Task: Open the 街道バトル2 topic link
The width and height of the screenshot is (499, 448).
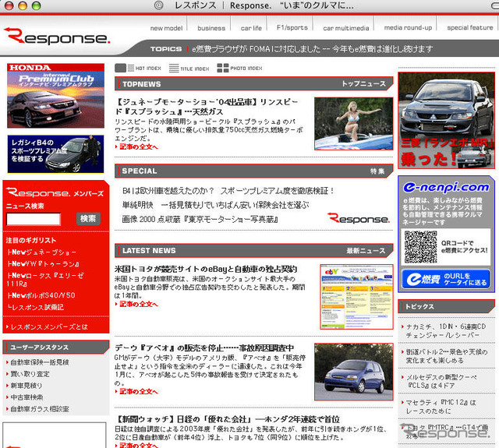Action: (x=446, y=356)
